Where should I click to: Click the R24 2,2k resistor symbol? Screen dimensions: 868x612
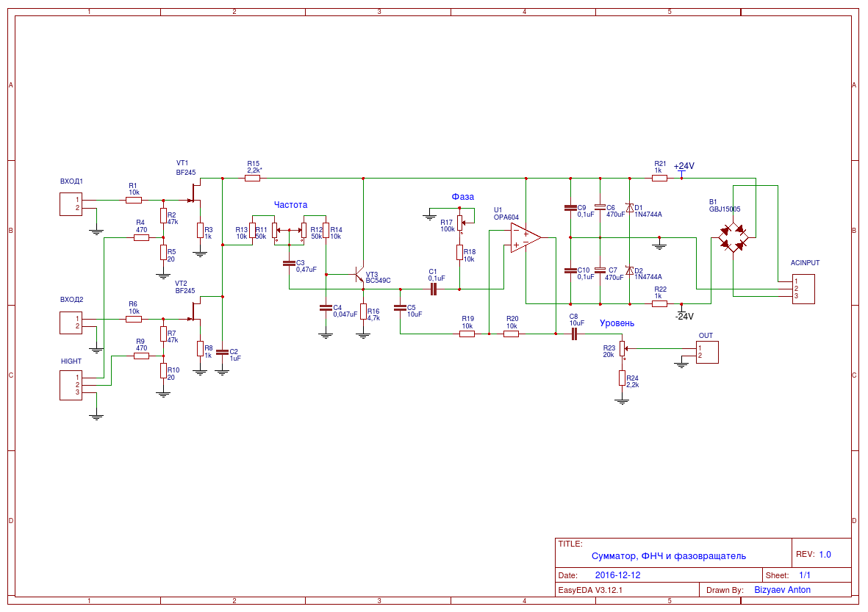click(x=623, y=378)
